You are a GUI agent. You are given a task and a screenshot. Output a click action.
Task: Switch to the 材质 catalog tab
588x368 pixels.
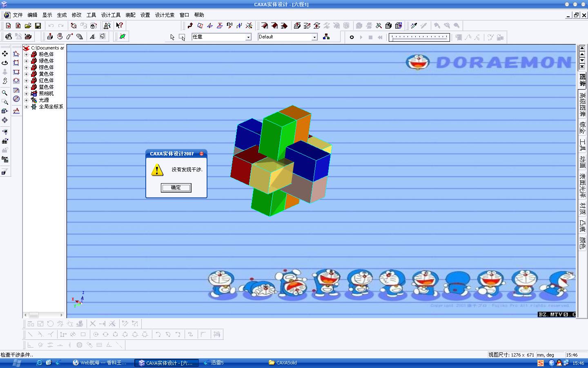(x=582, y=209)
